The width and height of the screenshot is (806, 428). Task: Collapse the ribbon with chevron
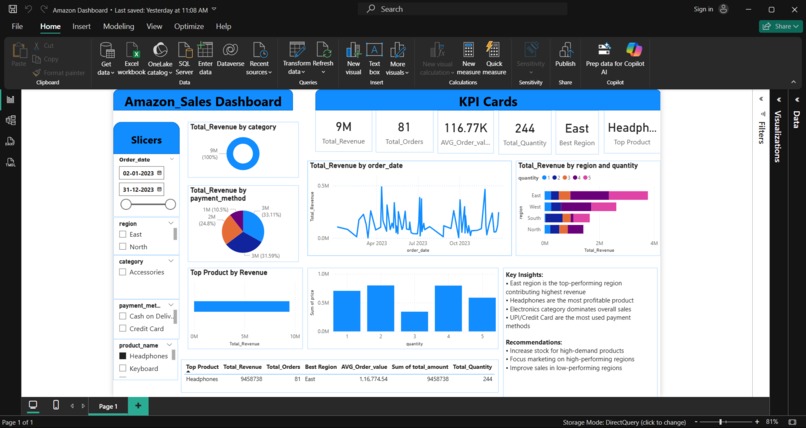coord(793,82)
